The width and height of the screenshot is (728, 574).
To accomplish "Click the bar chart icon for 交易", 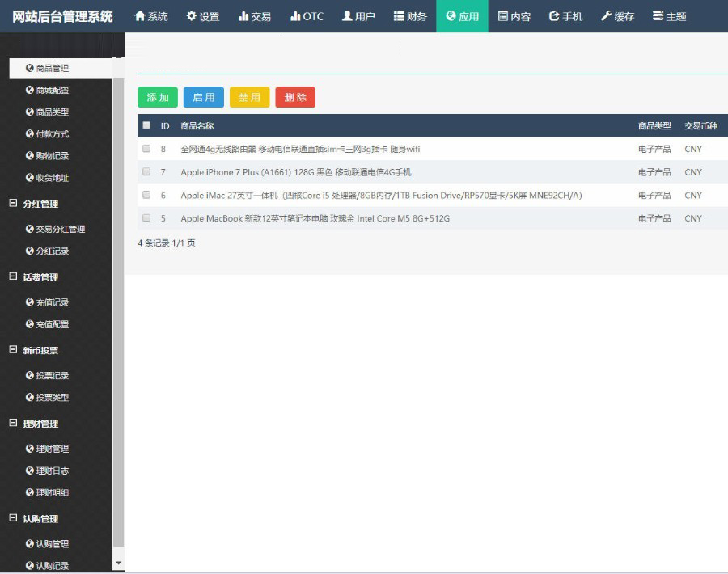I will [243, 16].
